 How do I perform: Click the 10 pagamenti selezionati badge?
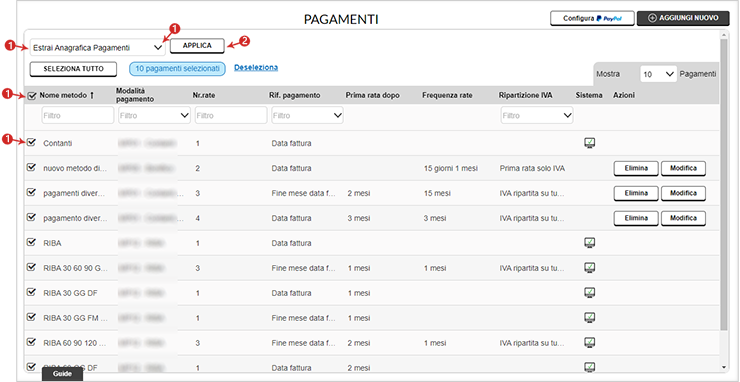pyautogui.click(x=177, y=68)
